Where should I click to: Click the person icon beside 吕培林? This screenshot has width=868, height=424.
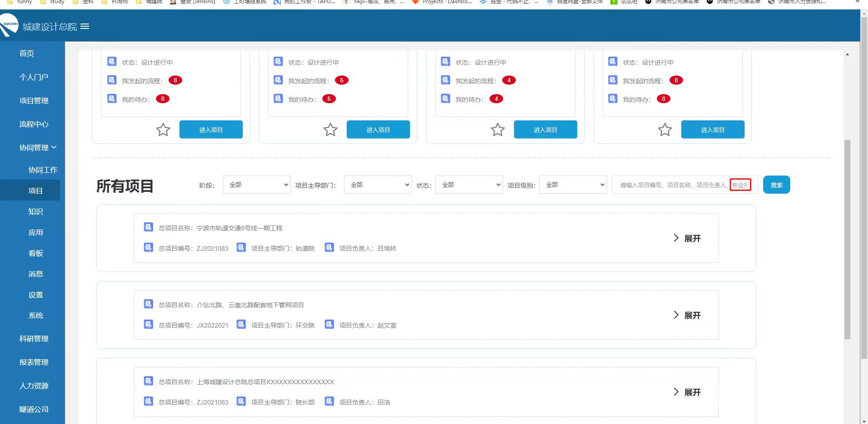(330, 247)
